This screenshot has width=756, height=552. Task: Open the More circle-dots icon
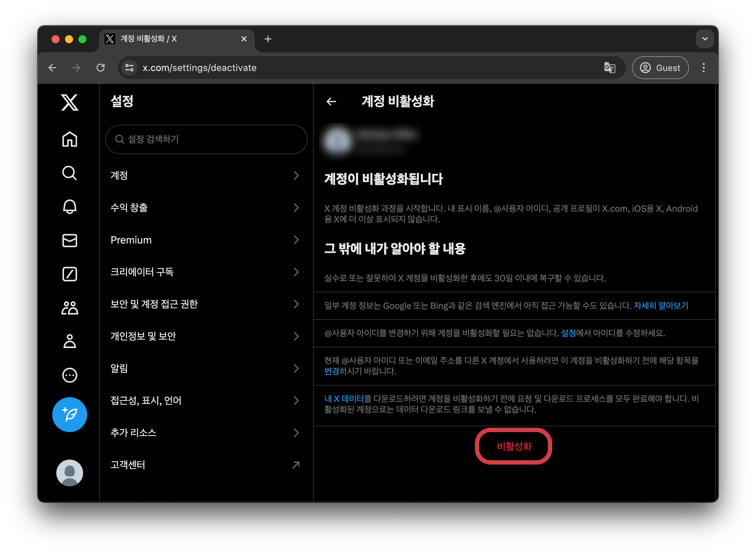coord(70,375)
